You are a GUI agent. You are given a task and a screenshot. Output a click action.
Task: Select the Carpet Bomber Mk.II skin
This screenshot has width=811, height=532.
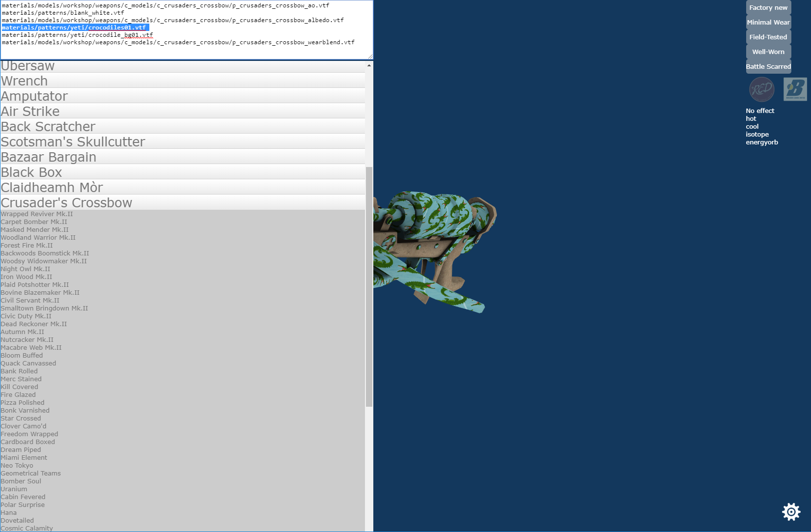tap(34, 222)
